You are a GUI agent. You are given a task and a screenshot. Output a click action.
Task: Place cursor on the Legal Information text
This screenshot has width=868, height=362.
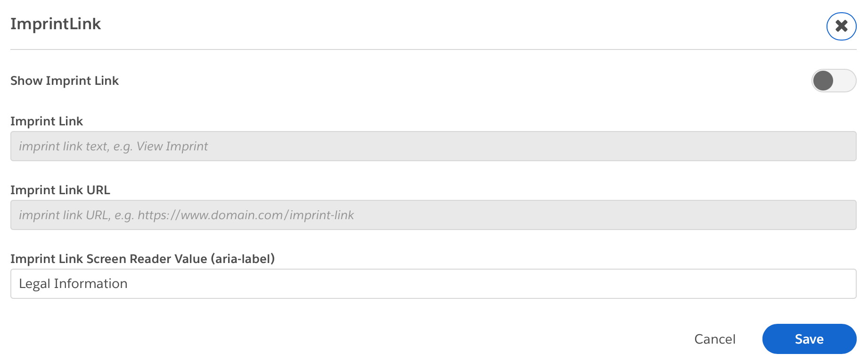click(73, 284)
